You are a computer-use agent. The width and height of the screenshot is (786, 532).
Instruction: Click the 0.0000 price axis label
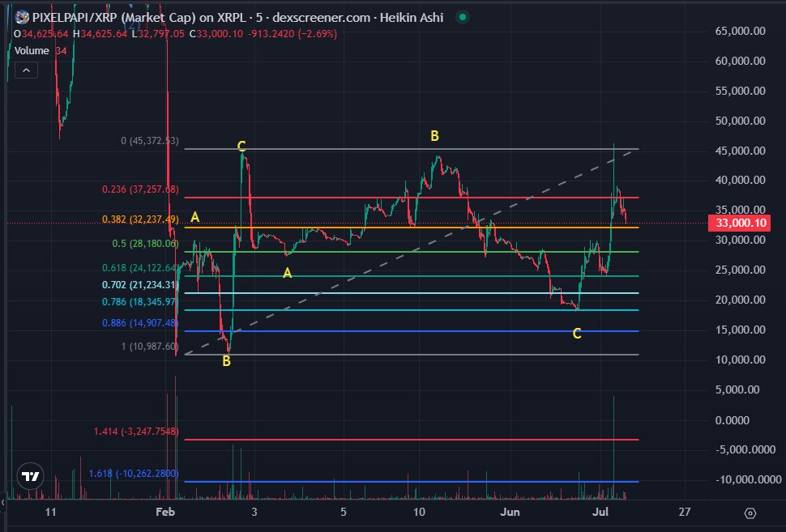pyautogui.click(x=733, y=420)
